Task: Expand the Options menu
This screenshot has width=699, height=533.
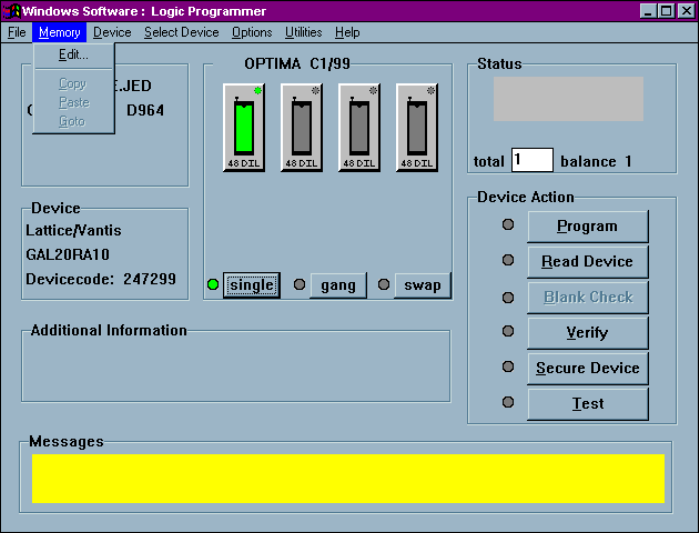Action: (x=252, y=32)
